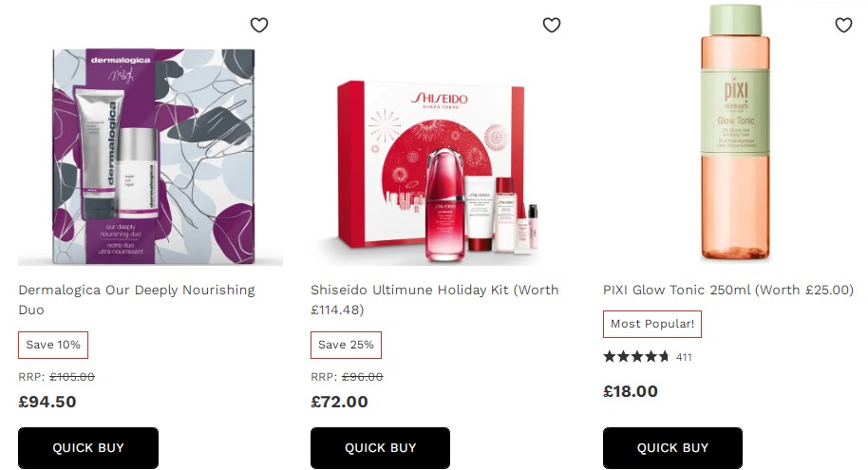Click the £94.50 price
The height and width of the screenshot is (470, 868).
tap(47, 402)
